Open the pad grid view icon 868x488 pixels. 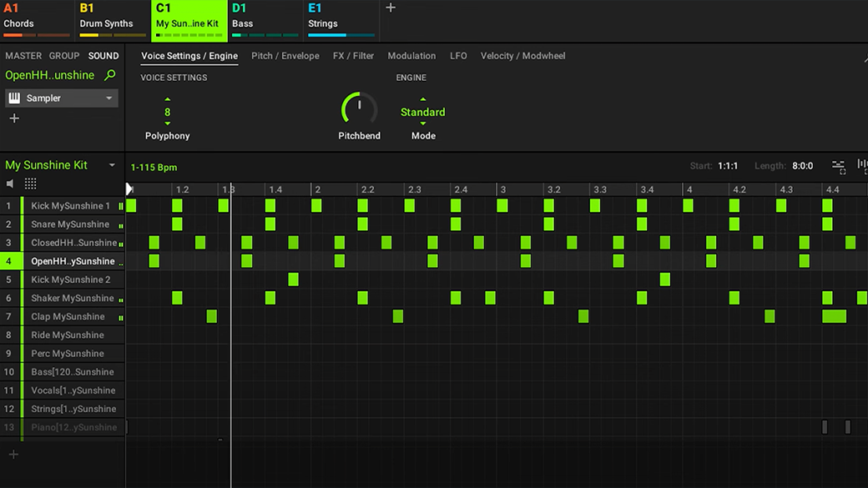[x=30, y=184]
